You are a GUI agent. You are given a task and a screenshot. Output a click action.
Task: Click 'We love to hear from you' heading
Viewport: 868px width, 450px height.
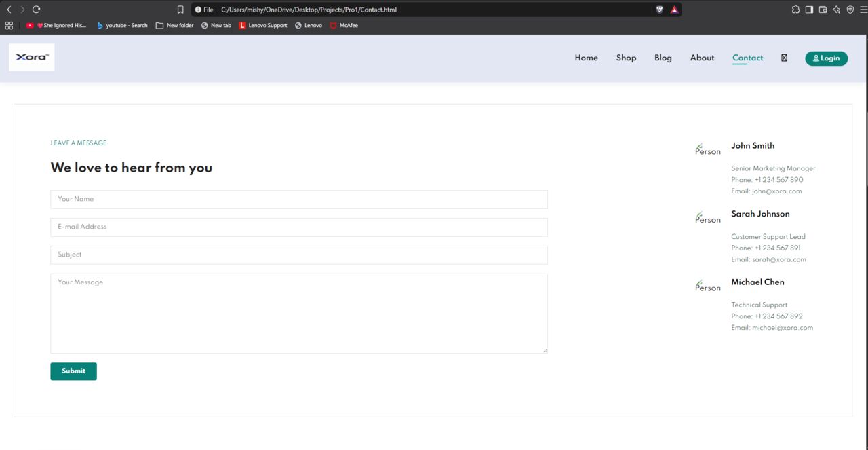click(x=131, y=168)
